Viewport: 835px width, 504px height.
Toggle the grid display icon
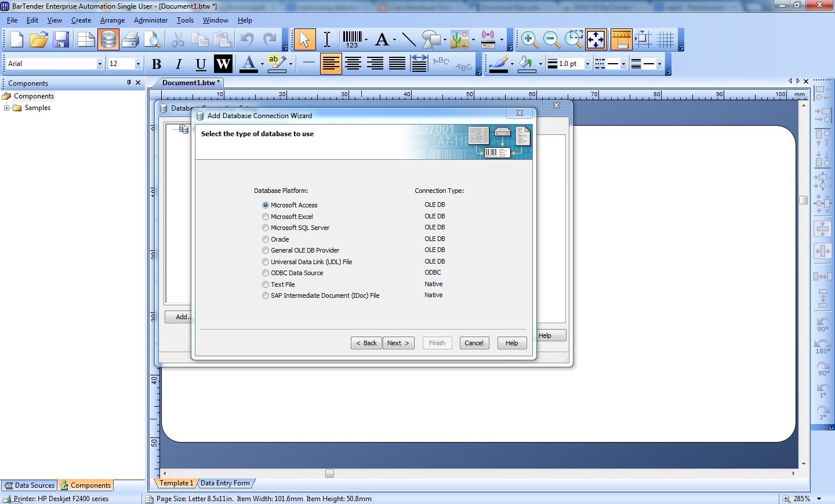tap(665, 40)
